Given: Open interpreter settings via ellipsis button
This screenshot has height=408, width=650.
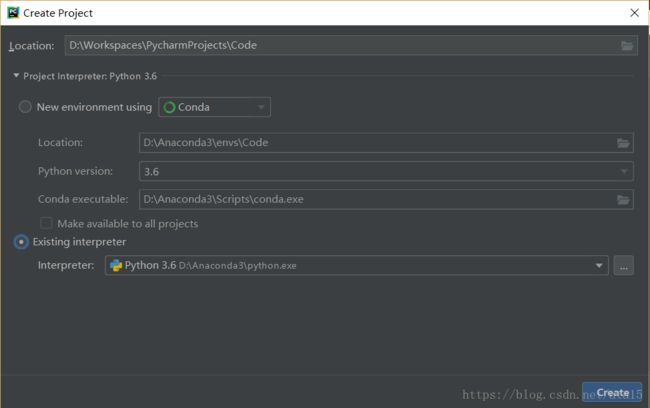Looking at the screenshot, I should [x=623, y=265].
